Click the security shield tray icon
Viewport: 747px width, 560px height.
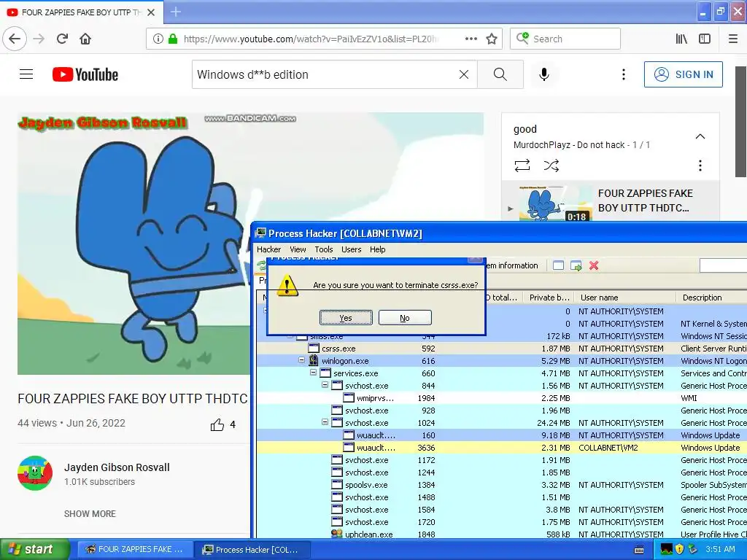(680, 549)
